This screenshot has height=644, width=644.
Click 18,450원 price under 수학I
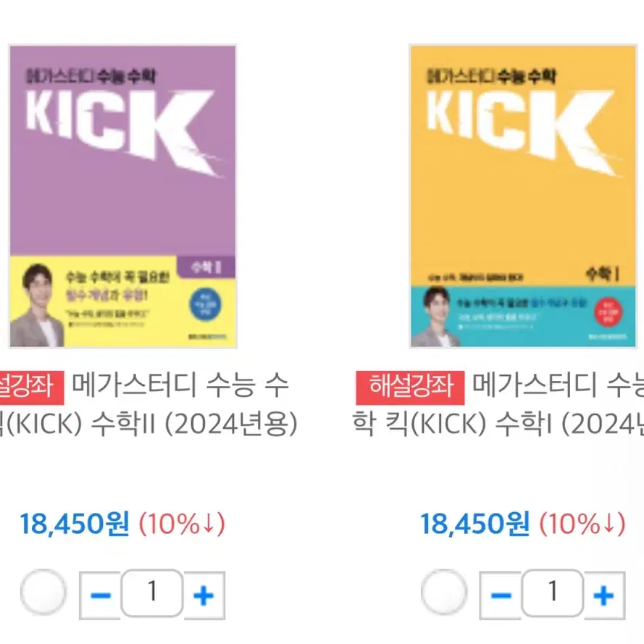click(474, 524)
